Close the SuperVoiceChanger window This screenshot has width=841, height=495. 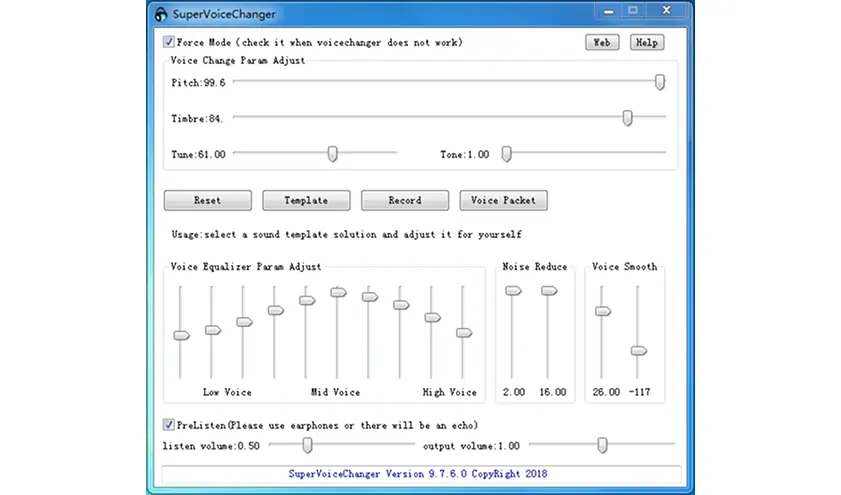pos(667,10)
